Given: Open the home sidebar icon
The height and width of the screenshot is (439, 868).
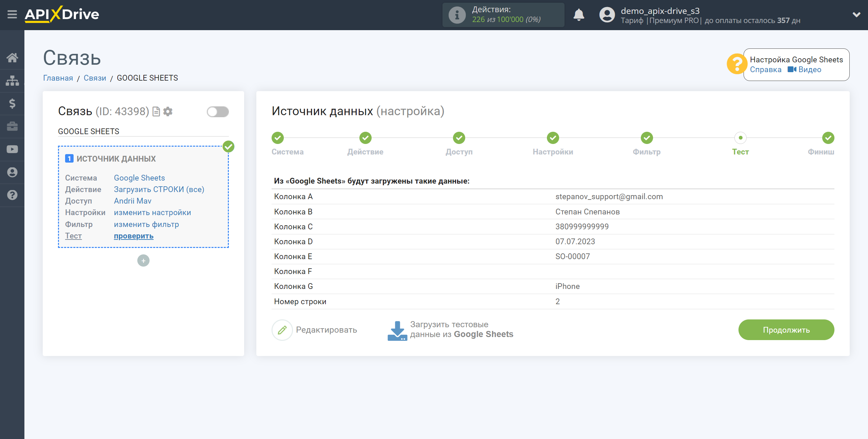Looking at the screenshot, I should point(12,58).
